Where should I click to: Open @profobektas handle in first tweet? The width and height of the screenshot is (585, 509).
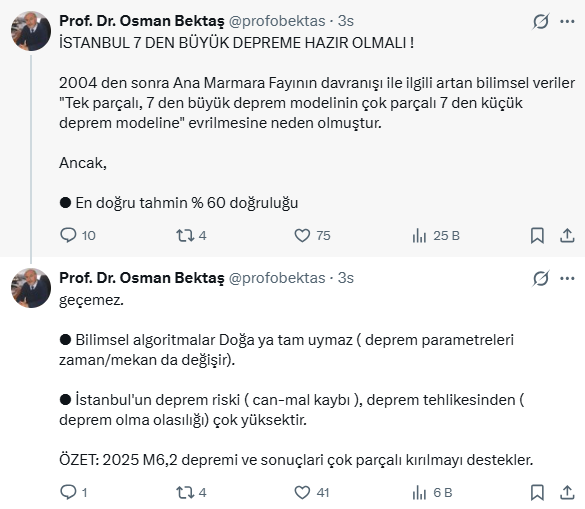[277, 21]
